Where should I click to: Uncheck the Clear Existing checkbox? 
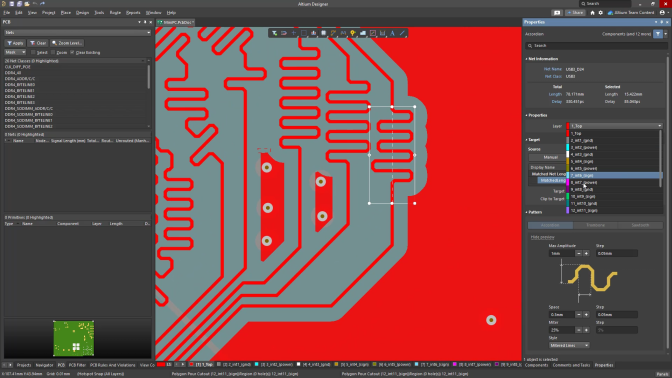coord(72,52)
